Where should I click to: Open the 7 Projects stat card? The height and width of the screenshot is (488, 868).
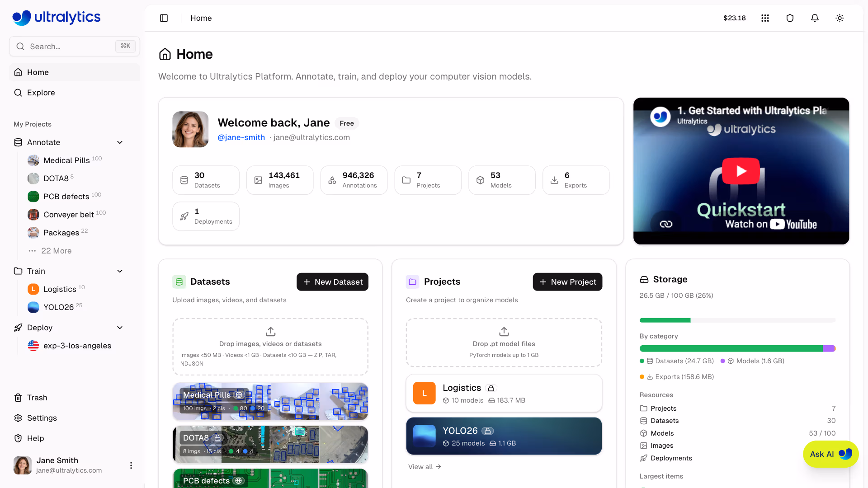tap(428, 180)
